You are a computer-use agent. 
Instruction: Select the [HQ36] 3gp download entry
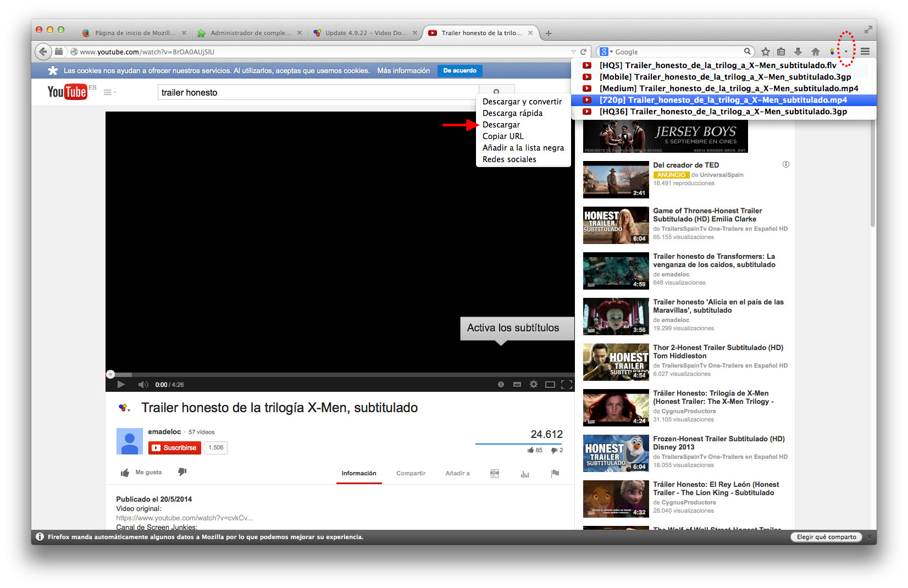click(x=723, y=112)
